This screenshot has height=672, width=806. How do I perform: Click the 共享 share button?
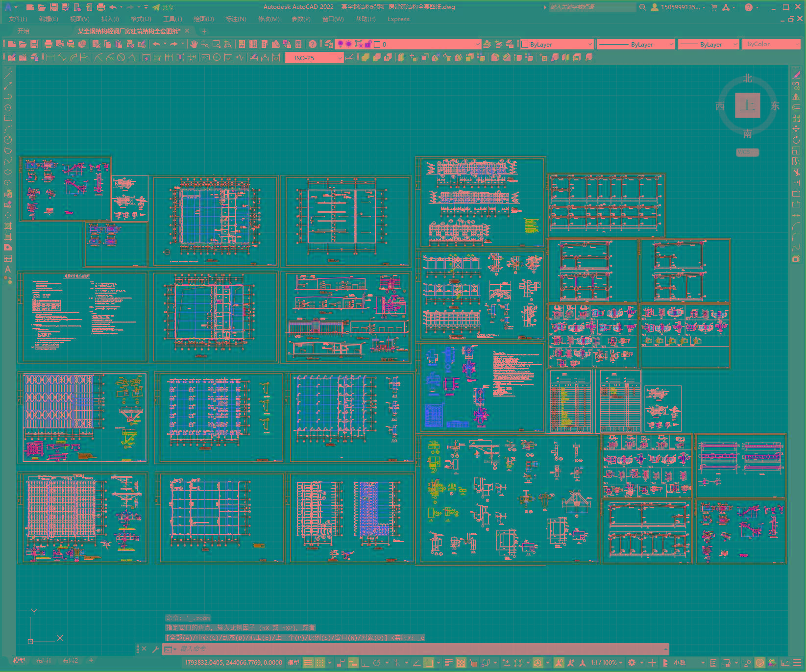163,7
